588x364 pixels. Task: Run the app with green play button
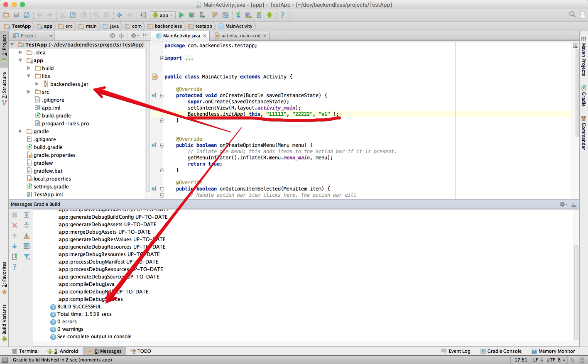click(x=181, y=15)
